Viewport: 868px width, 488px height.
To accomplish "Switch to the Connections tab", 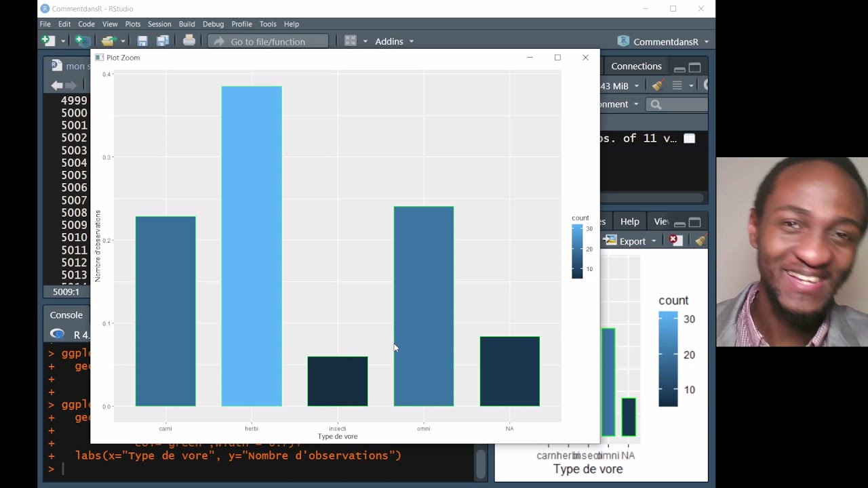I will (636, 66).
